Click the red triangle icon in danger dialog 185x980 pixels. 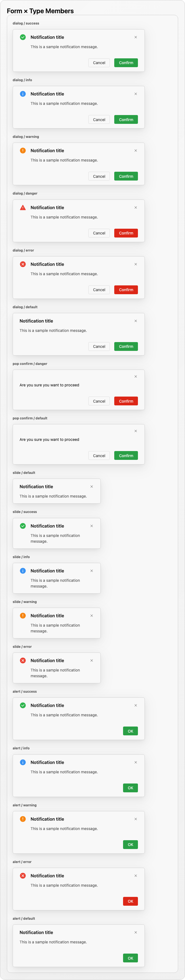click(x=23, y=207)
